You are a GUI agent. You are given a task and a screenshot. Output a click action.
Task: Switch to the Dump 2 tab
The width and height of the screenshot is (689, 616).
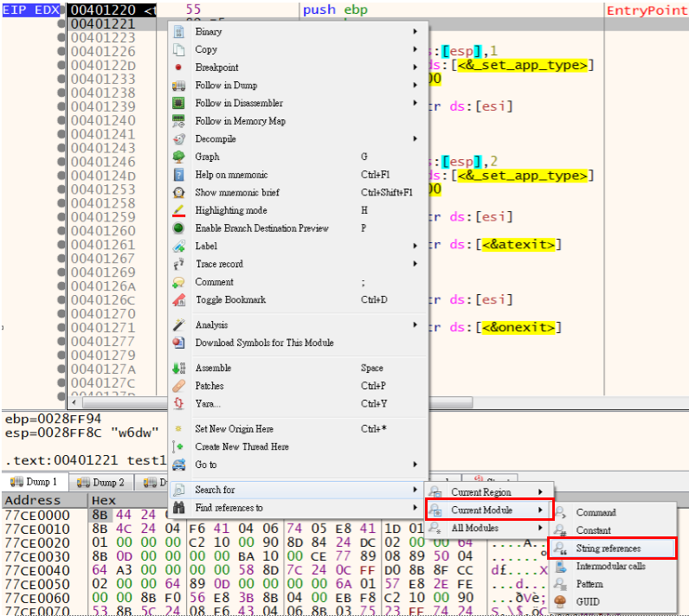(101, 482)
